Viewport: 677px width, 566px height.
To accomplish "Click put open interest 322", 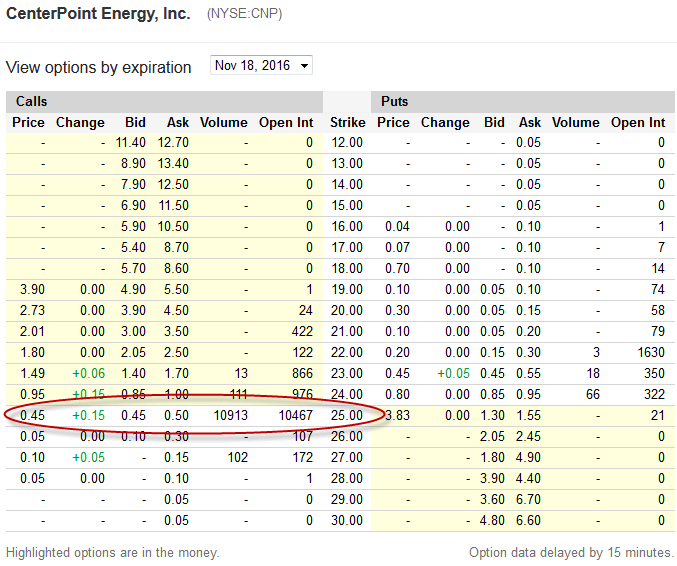I will coord(654,394).
